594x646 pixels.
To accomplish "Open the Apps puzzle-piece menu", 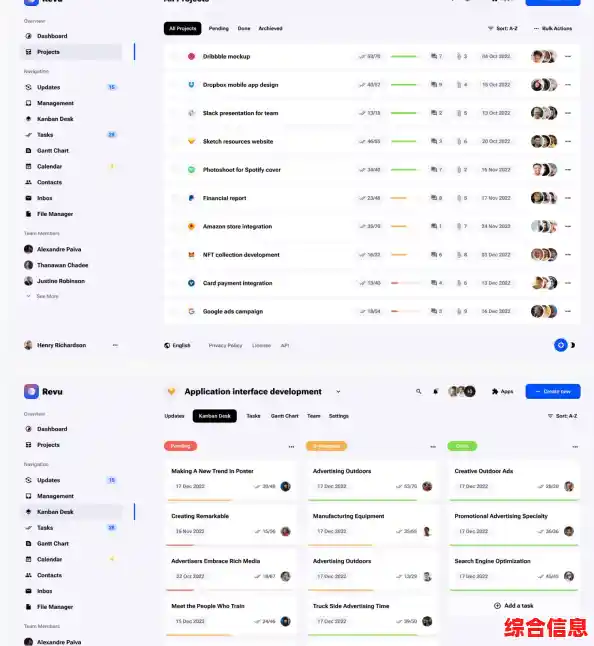I will click(x=503, y=391).
